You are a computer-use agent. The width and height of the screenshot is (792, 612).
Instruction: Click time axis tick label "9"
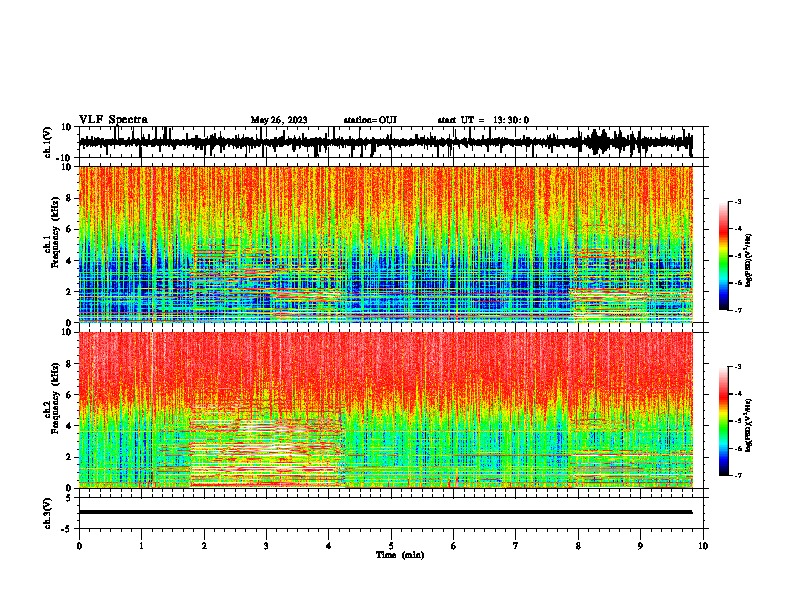pos(640,546)
